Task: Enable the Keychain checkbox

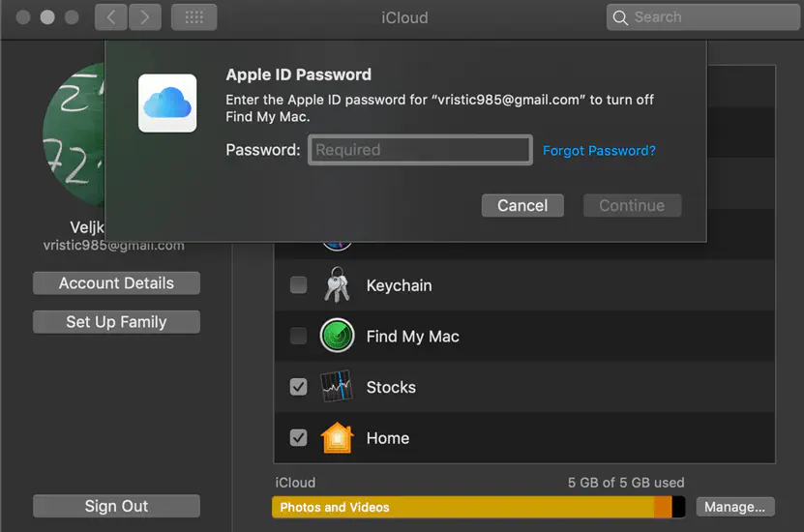Action: [298, 285]
